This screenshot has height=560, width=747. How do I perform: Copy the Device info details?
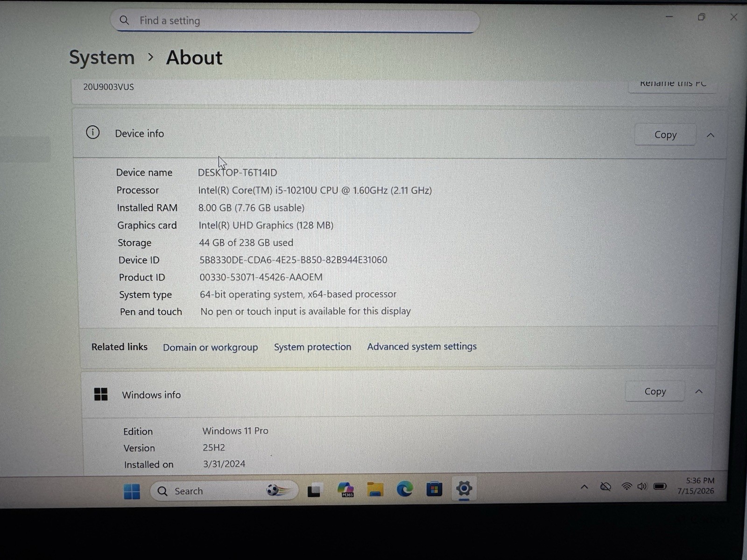(x=665, y=134)
